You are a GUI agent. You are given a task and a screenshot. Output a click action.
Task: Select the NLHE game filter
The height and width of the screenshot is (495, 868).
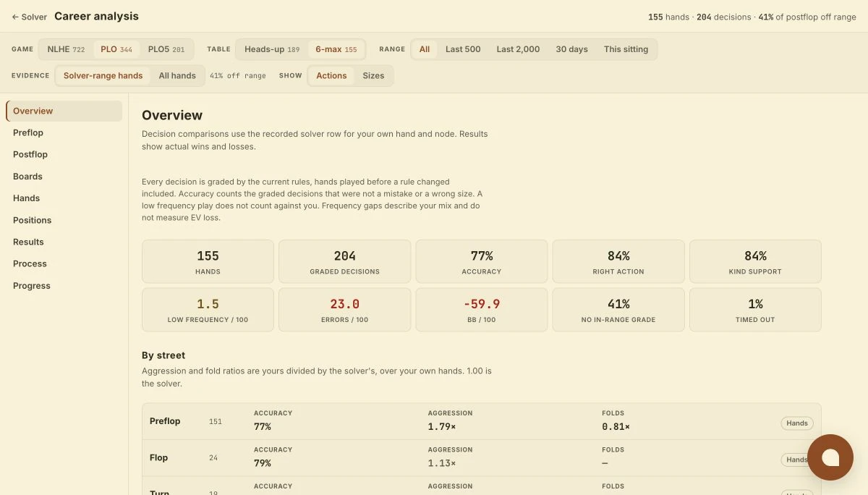tap(66, 49)
